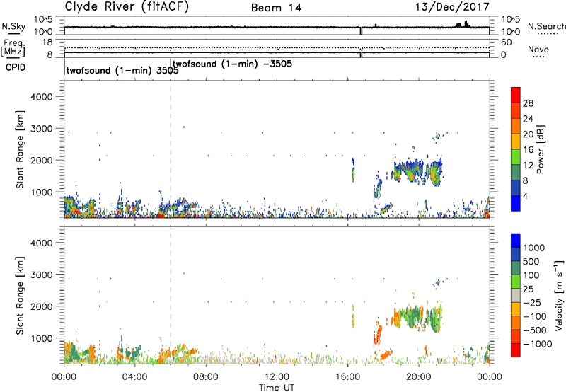Click the "Nave" legend label
This screenshot has width=566, height=392.
coord(538,49)
